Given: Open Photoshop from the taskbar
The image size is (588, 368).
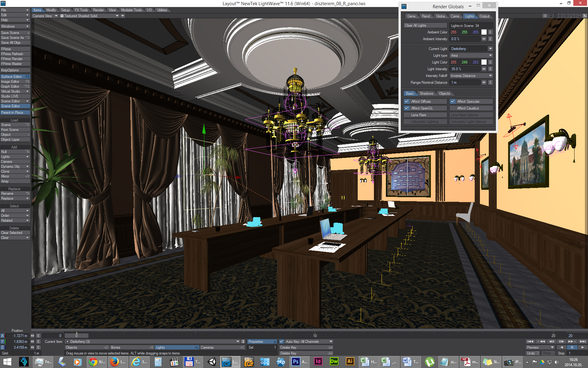Looking at the screenshot, I should 296,362.
